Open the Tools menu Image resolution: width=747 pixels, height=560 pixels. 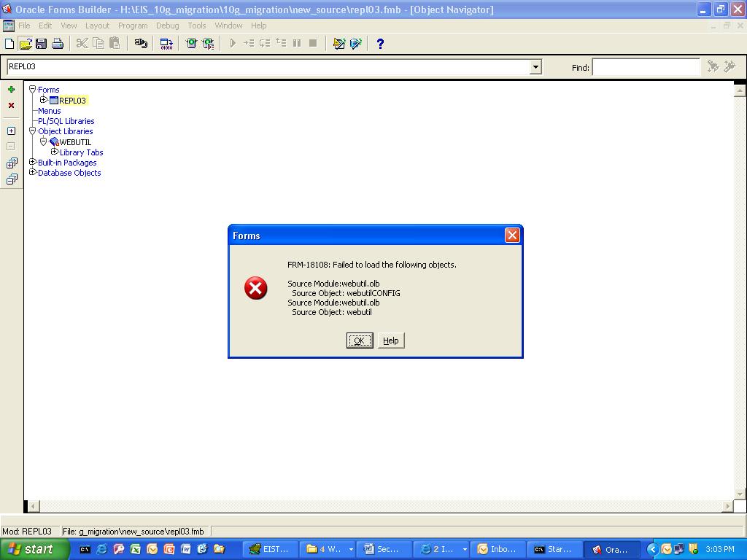coord(197,26)
